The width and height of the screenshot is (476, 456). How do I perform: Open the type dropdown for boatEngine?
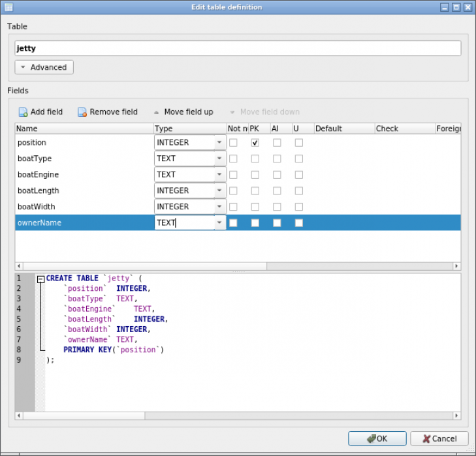(219, 175)
